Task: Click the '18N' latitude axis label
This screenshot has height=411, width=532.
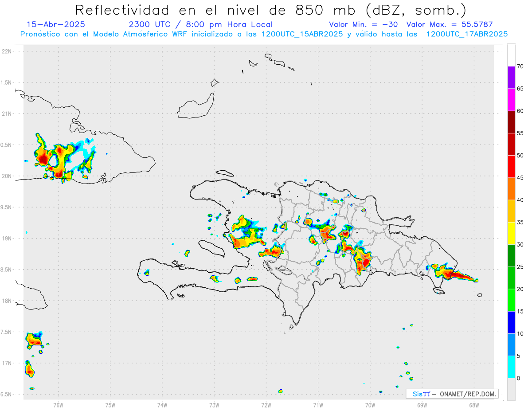Action: 8,301
